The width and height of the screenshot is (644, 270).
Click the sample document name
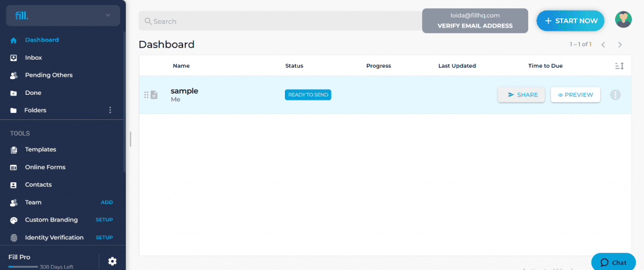point(184,91)
